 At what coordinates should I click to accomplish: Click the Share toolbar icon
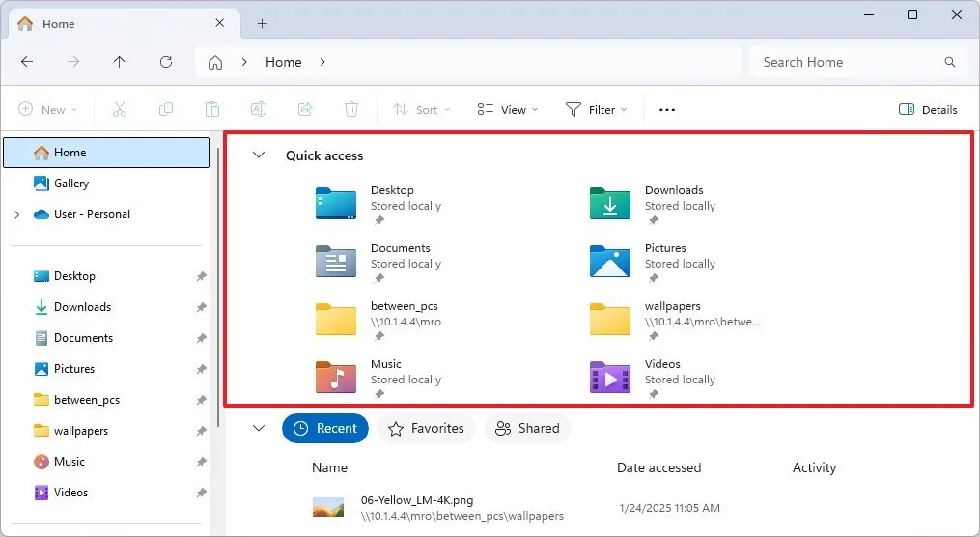[x=305, y=109]
